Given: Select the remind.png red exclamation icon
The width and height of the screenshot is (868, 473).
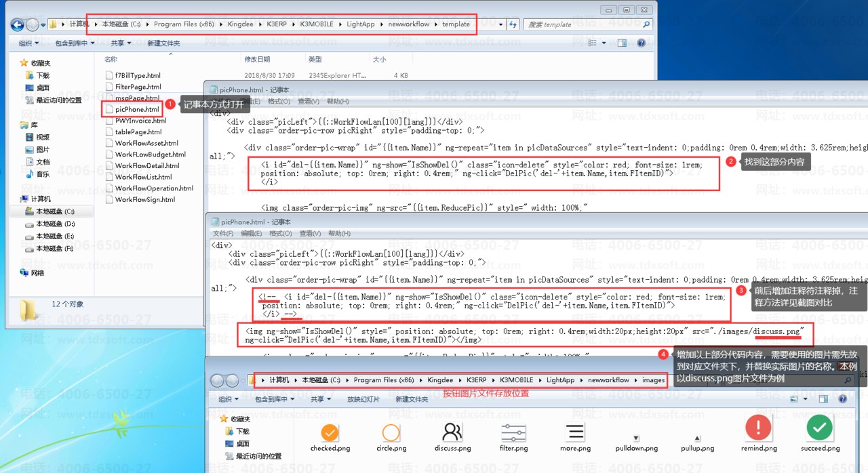Looking at the screenshot, I should [x=758, y=428].
